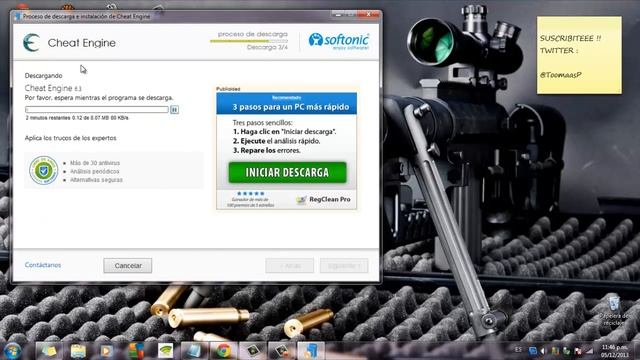Open Sticky Notes from the taskbar
The height and width of the screenshot is (360, 640).
49,351
